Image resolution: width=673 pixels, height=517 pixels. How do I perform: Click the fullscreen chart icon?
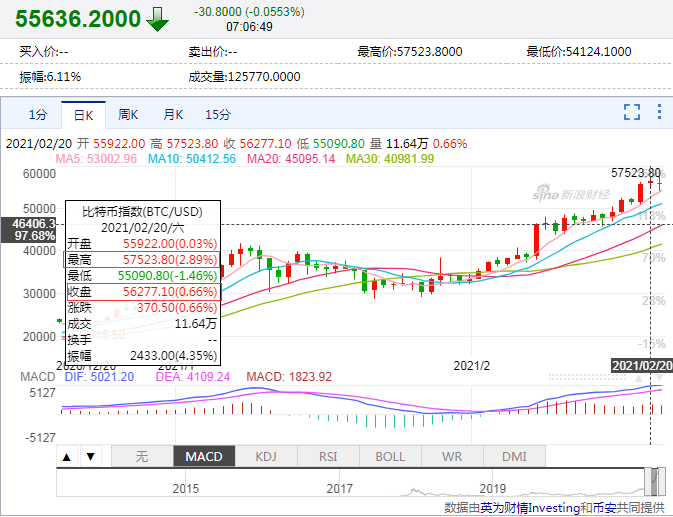click(x=631, y=113)
